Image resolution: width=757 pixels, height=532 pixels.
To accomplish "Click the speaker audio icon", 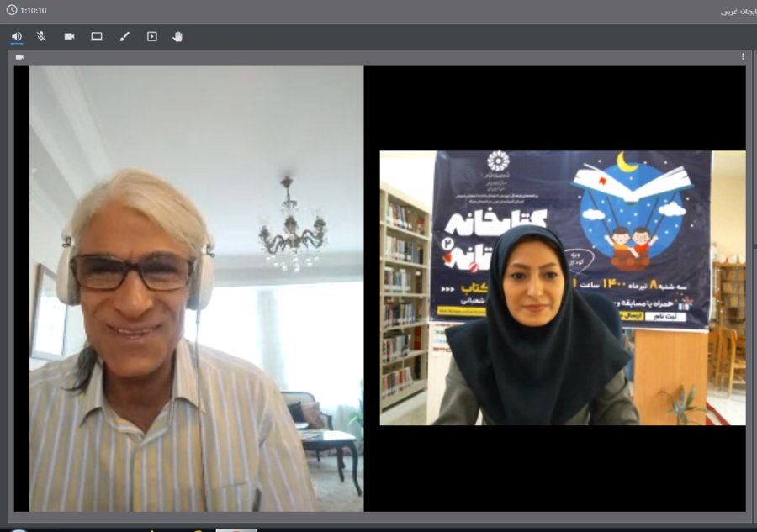I will point(17,36).
